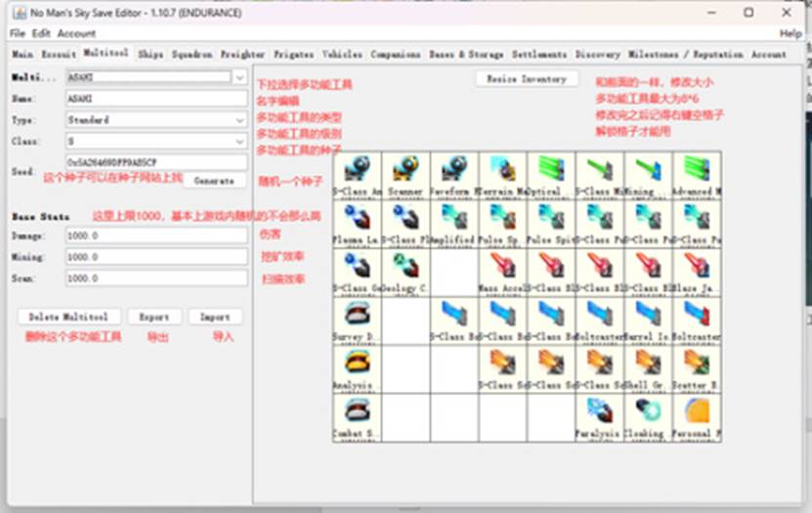Image resolution: width=812 pixels, height=513 pixels.
Task: Open the Milestones / Reputation tab
Action: pyautogui.click(x=686, y=55)
